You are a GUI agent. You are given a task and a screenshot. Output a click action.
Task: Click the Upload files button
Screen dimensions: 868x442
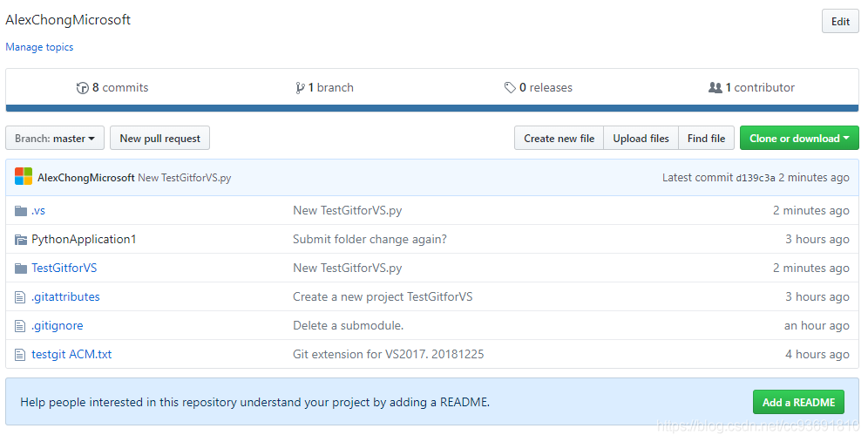tap(641, 139)
